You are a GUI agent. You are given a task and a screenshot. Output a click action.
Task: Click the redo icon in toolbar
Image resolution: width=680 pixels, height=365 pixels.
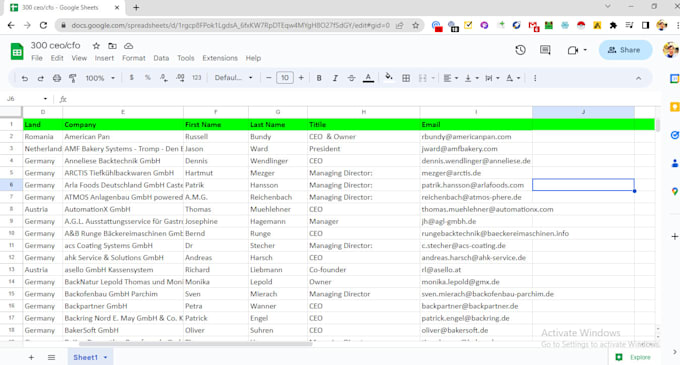coord(40,78)
